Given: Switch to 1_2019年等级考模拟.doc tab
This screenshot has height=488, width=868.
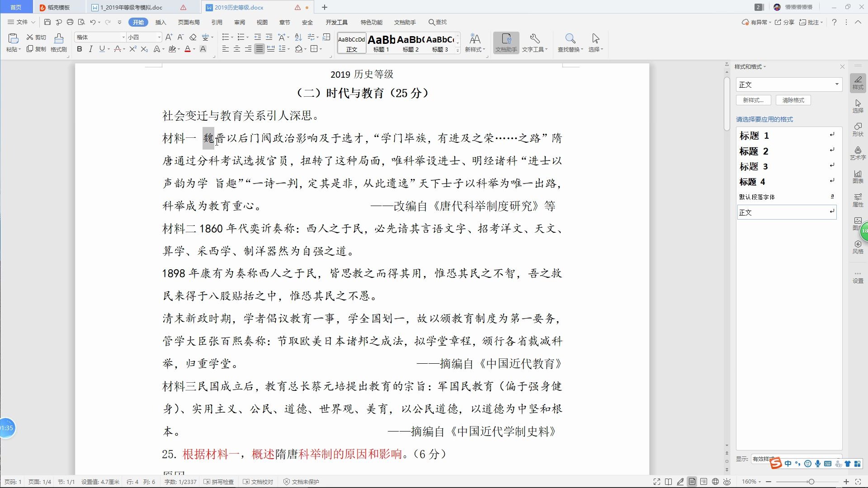Looking at the screenshot, I should point(131,7).
